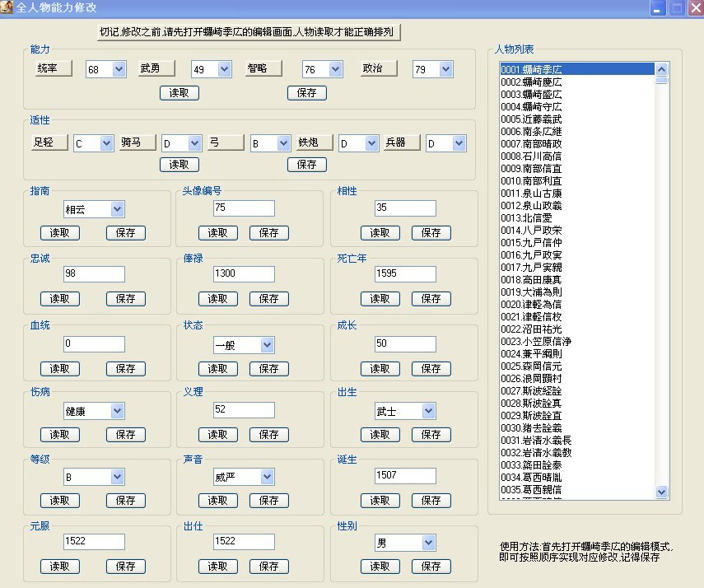Focus the 诞生 field showing 1507

click(404, 475)
